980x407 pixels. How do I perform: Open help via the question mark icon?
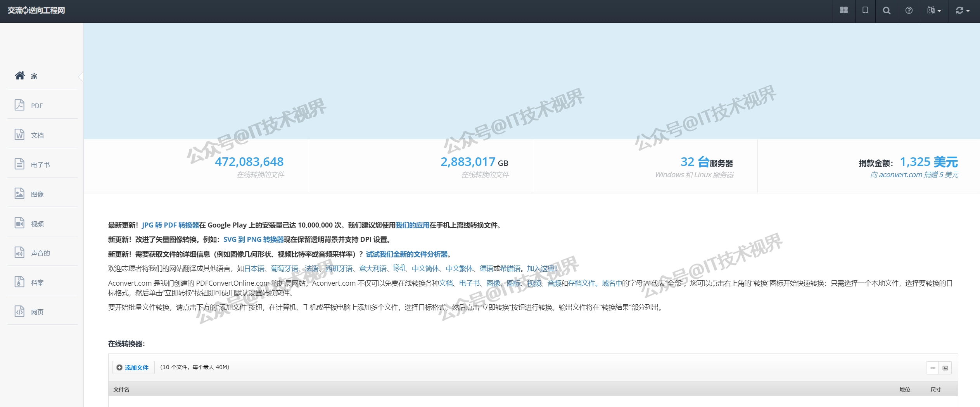[909, 10]
